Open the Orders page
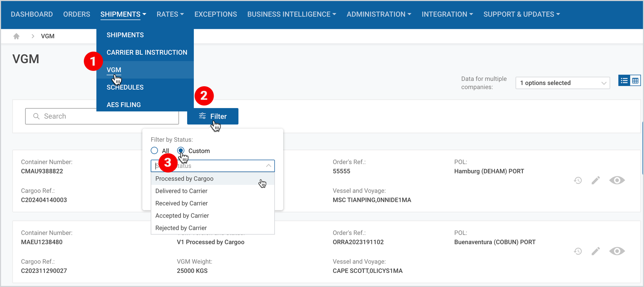Screen dimensions: 644x287 coord(77,14)
